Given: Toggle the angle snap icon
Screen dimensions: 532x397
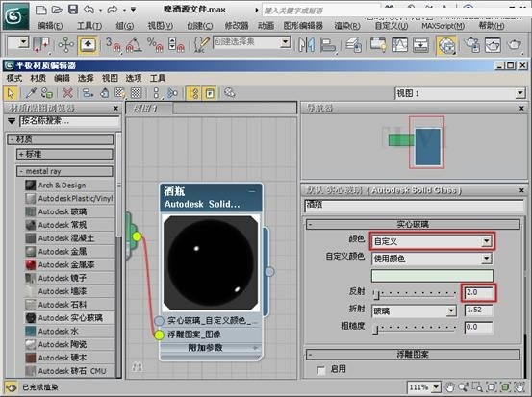Looking at the screenshot, I should [134, 45].
